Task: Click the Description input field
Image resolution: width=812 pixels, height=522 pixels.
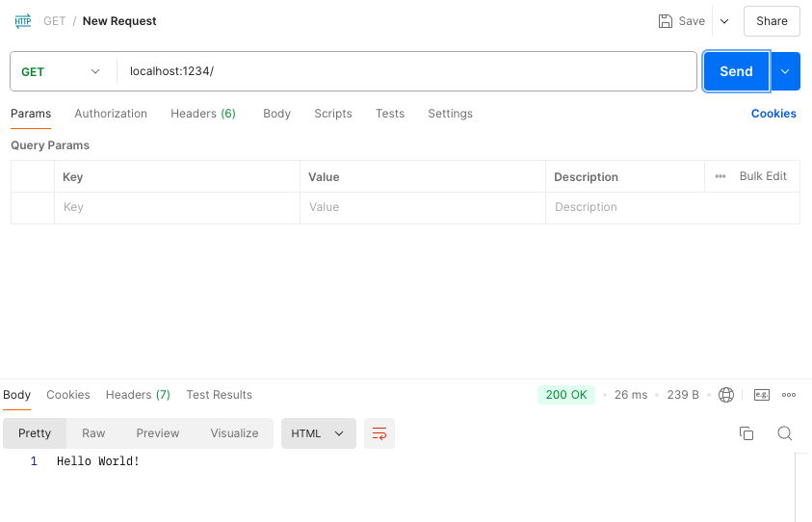Action: [x=672, y=208]
